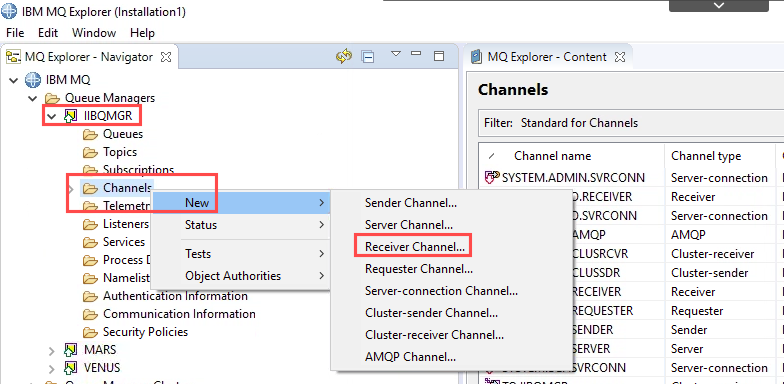Click the MQ Explorer - Content tab icon
This screenshot has height=384, width=784.
tap(477, 56)
